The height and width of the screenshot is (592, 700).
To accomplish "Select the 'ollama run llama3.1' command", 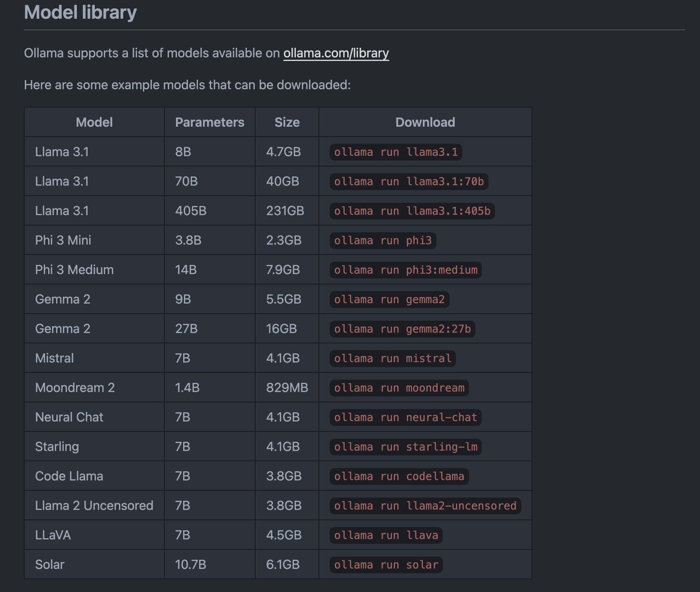I will 396,152.
